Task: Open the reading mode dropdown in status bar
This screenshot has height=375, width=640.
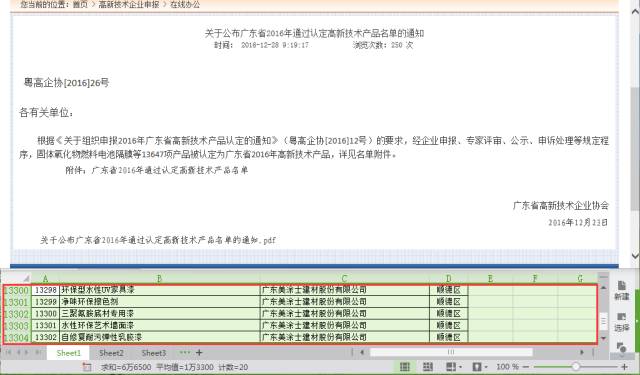Action: pos(454,367)
